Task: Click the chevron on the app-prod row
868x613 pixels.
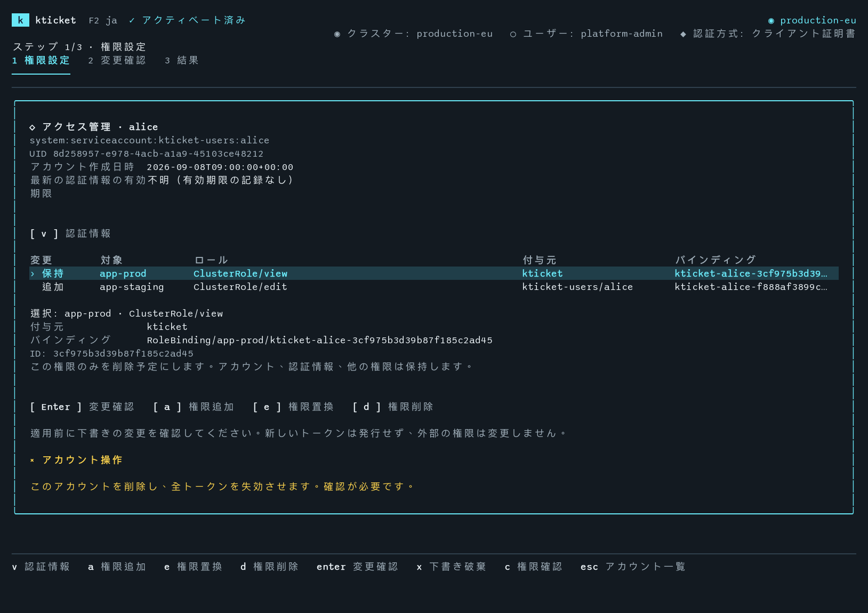Action: pyautogui.click(x=33, y=273)
